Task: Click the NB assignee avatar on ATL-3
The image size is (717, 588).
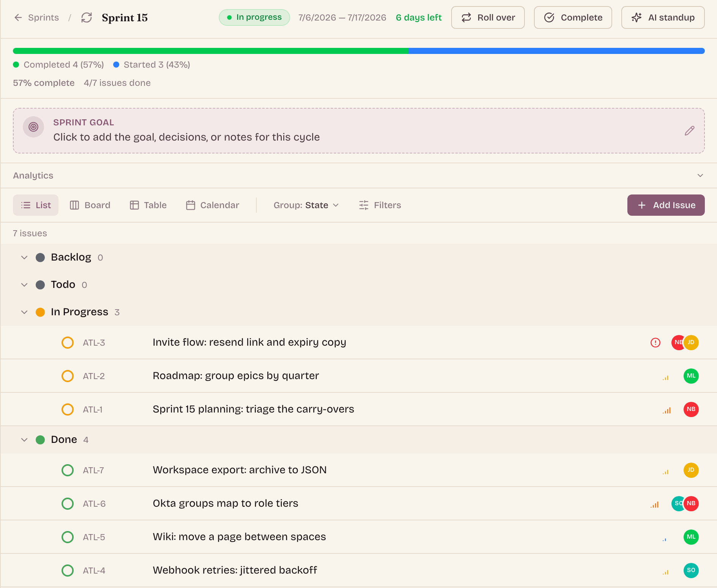Action: [x=677, y=343]
